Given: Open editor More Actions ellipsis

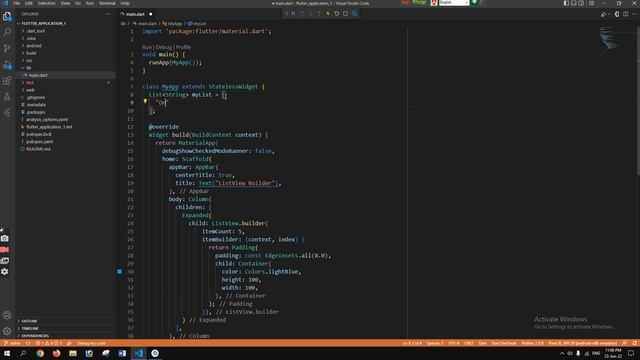Looking at the screenshot, I should (x=635, y=14).
